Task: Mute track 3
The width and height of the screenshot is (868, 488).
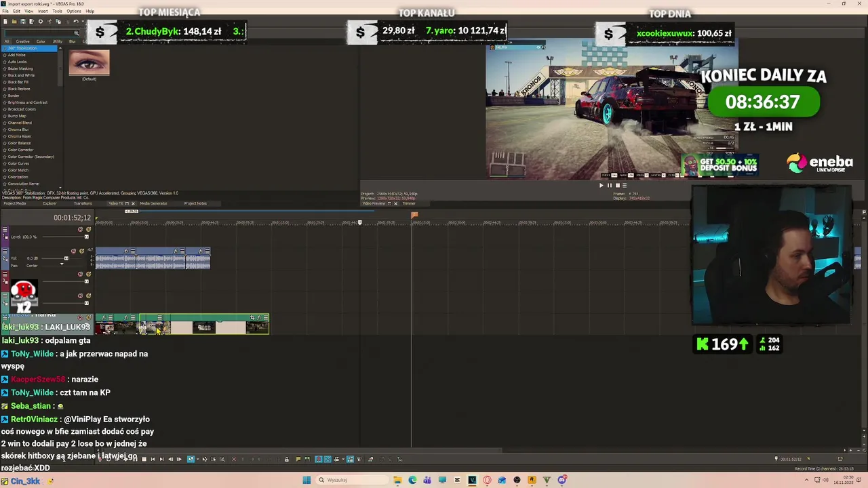Action: pyautogui.click(x=80, y=274)
